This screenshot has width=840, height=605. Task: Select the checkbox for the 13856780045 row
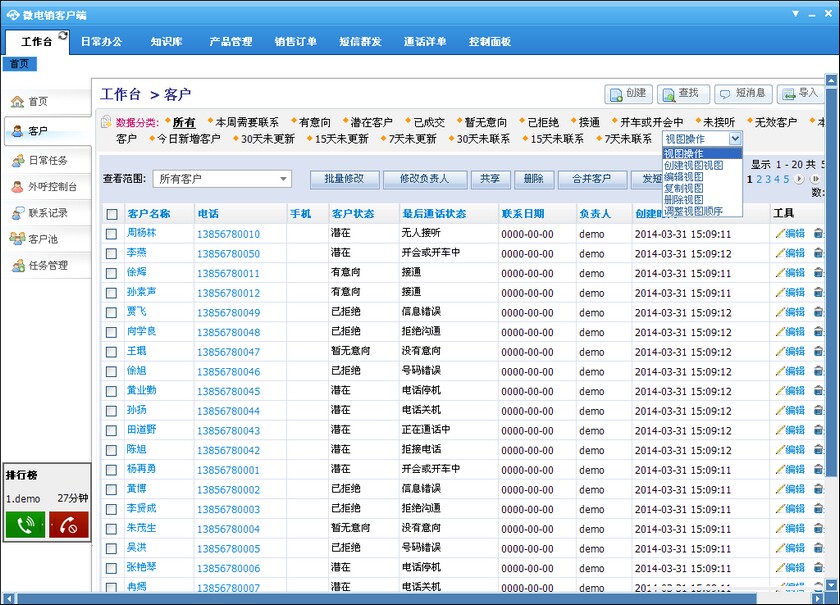click(111, 391)
